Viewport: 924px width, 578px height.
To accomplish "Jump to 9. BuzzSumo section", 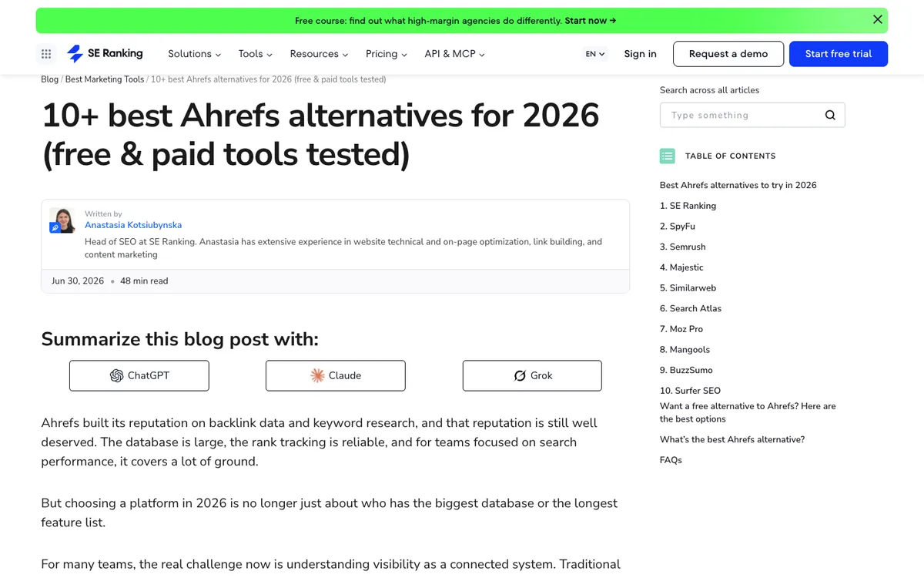I will coord(686,370).
